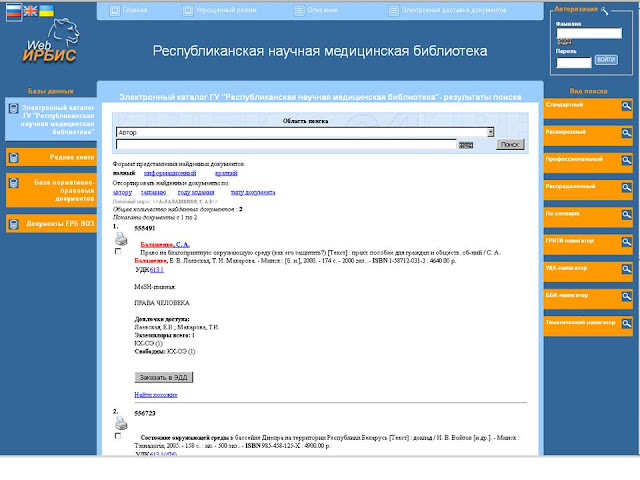Click database icon beside База нормативно-правовых документов
The height and width of the screenshot is (480, 640).
[x=13, y=182]
